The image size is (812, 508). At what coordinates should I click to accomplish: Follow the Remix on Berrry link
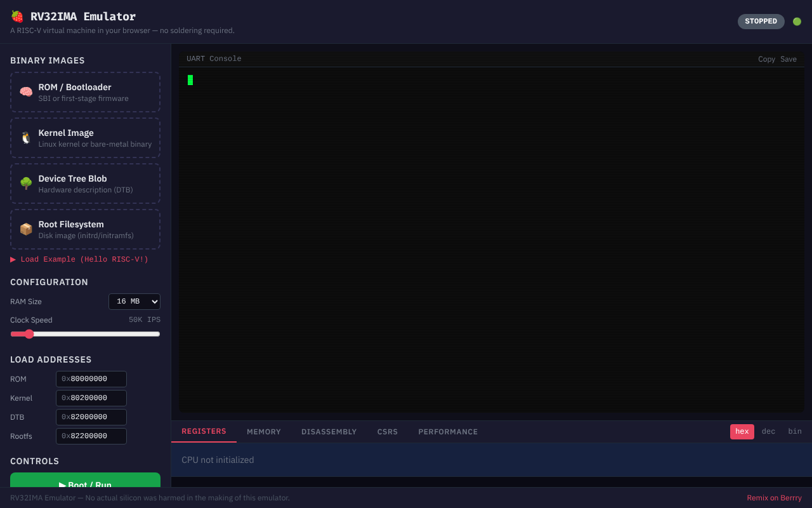[774, 498]
